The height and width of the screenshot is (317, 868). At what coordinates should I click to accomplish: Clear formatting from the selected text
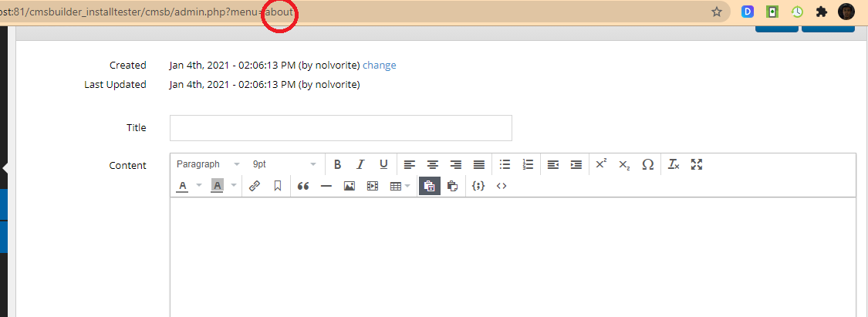674,164
